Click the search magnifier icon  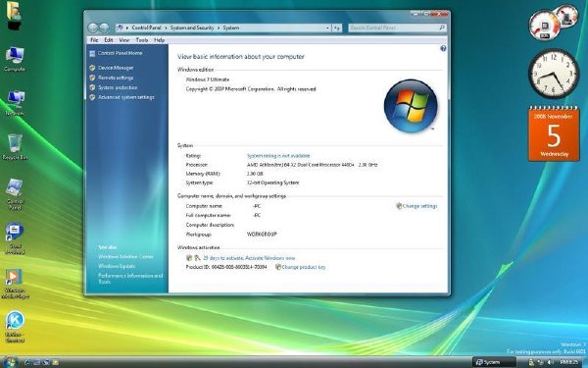pyautogui.click(x=442, y=27)
